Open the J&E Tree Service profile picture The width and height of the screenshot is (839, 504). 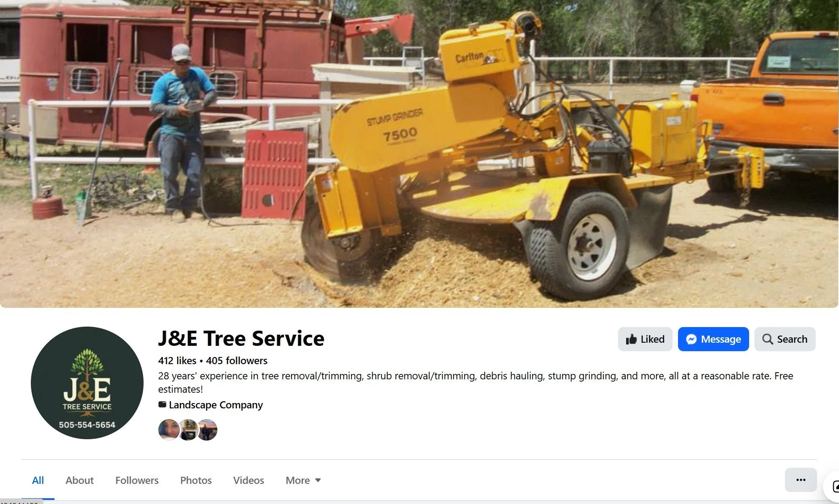click(87, 383)
